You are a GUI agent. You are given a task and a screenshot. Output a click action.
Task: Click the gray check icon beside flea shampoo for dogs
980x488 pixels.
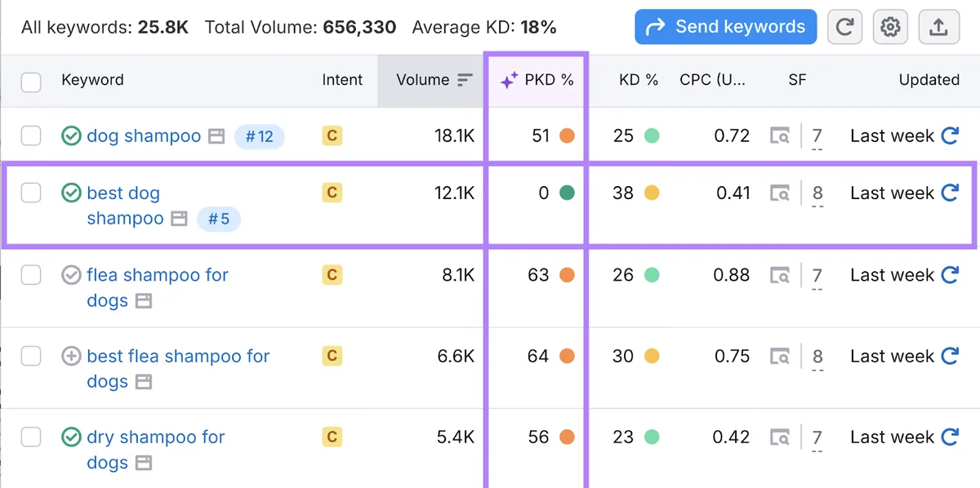tap(71, 275)
